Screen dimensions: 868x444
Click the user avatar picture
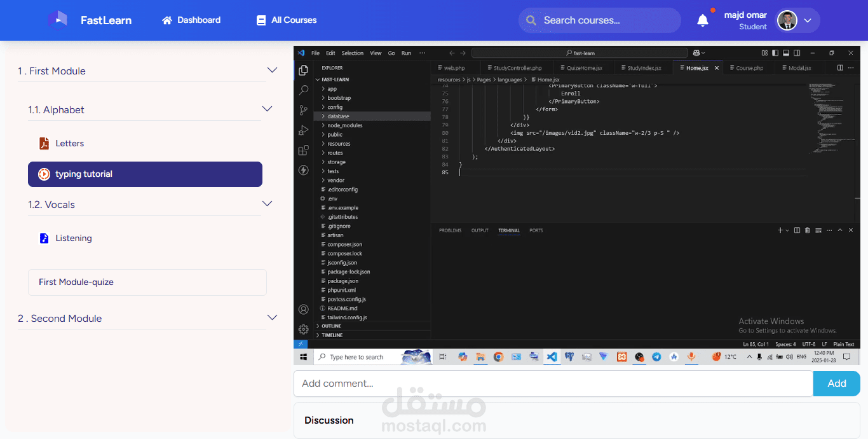click(x=787, y=20)
